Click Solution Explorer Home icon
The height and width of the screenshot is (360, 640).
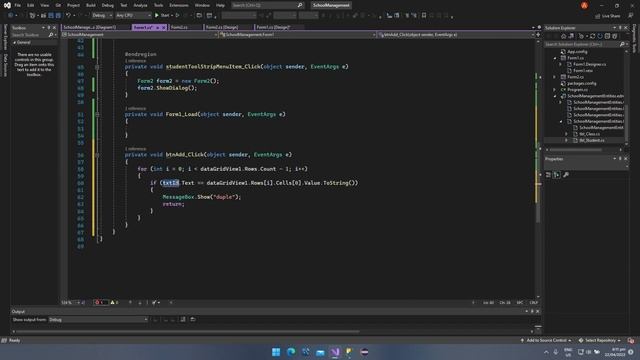pos(563,36)
